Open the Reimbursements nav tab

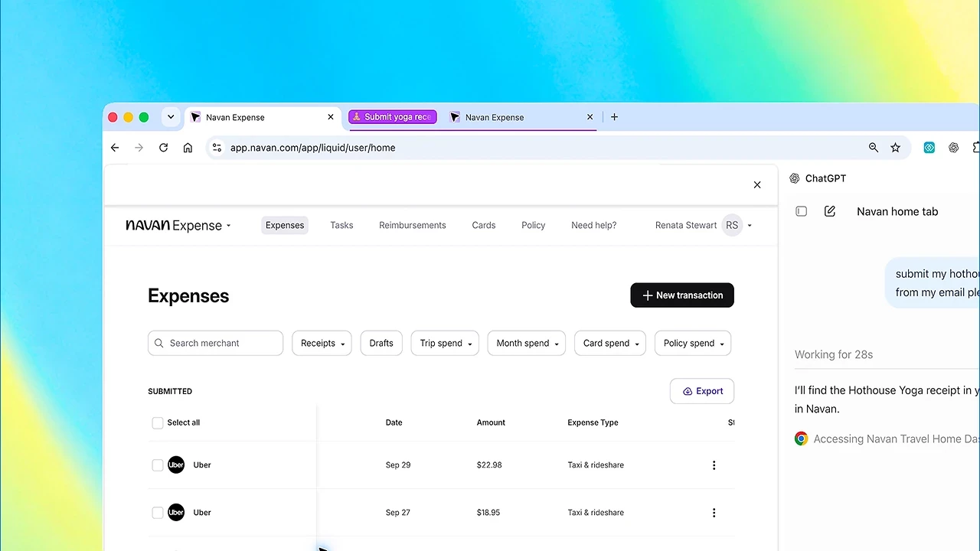click(x=412, y=225)
